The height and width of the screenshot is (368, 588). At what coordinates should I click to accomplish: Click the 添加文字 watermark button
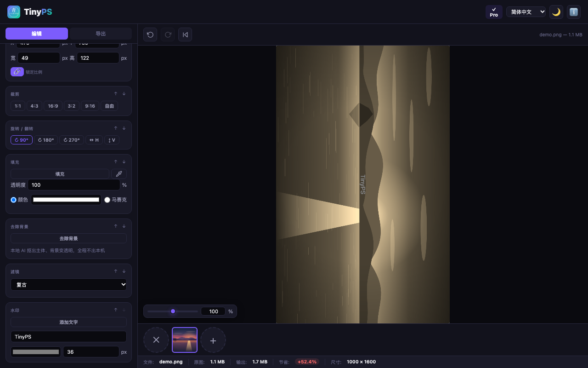coord(68,322)
